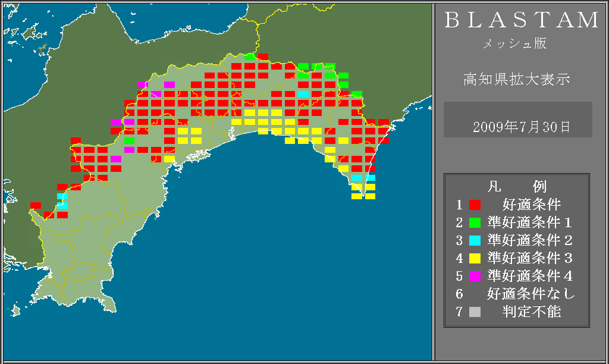Click the 準好適条件1 legend label

click(530, 222)
